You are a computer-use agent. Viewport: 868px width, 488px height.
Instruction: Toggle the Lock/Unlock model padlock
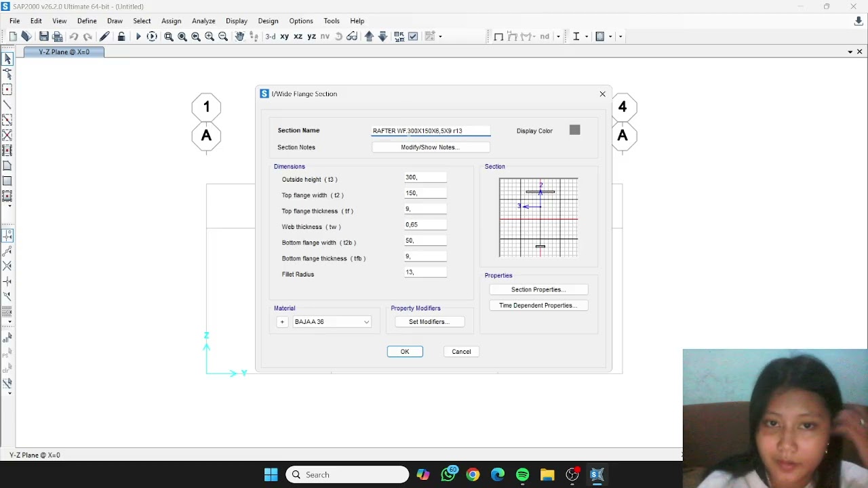[121, 37]
